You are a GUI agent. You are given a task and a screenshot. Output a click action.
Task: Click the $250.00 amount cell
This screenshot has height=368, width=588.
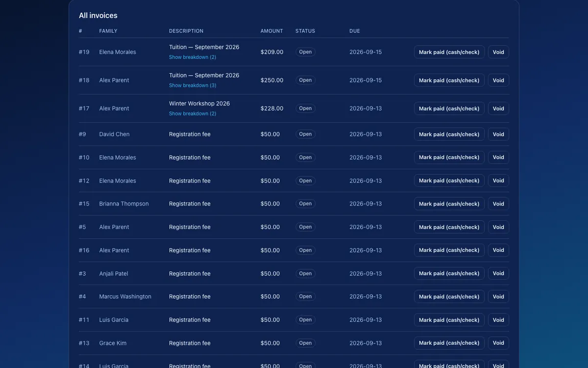[272, 80]
